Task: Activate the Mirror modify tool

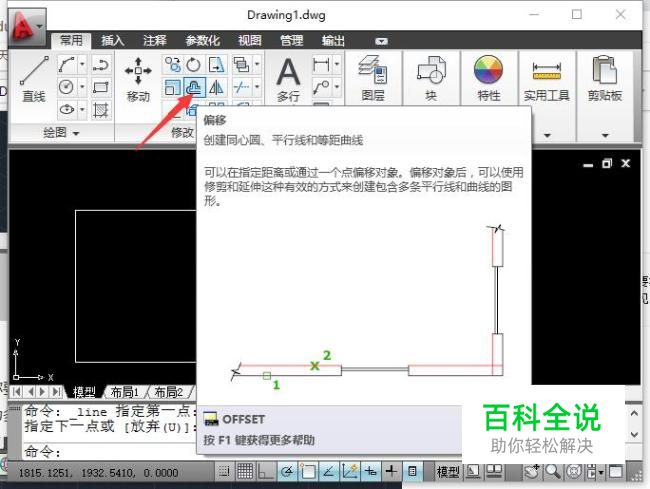Action: [216, 87]
